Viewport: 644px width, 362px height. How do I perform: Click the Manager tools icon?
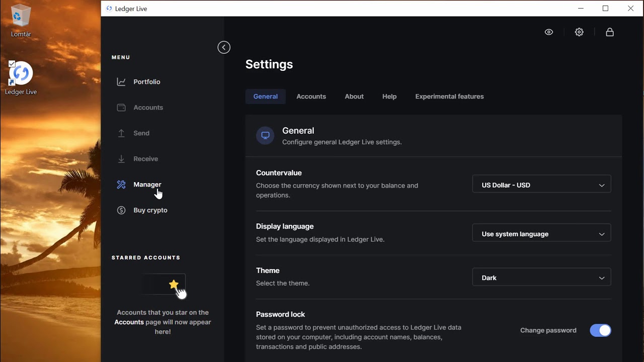pyautogui.click(x=121, y=185)
